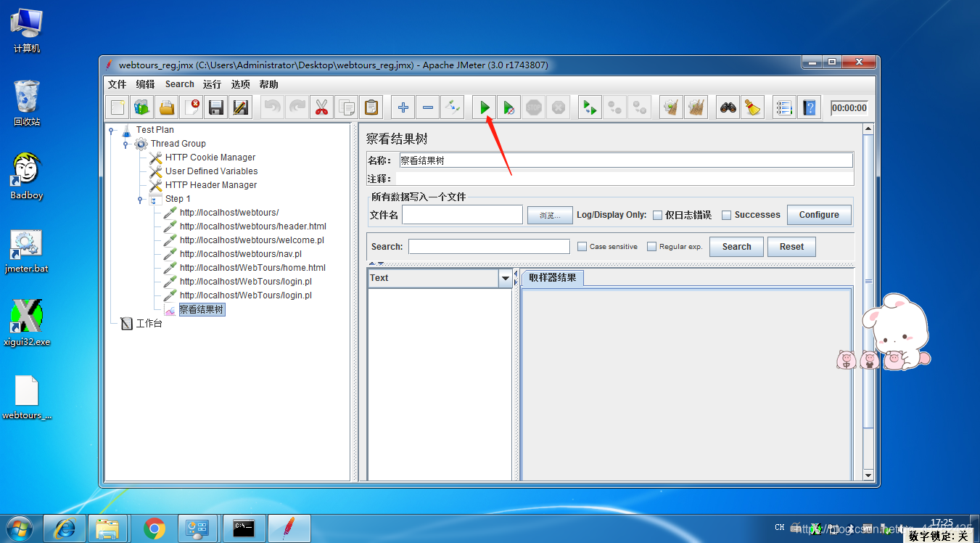The width and height of the screenshot is (980, 543).
Task: Click the Save As pencil-floppy icon
Action: pos(240,108)
